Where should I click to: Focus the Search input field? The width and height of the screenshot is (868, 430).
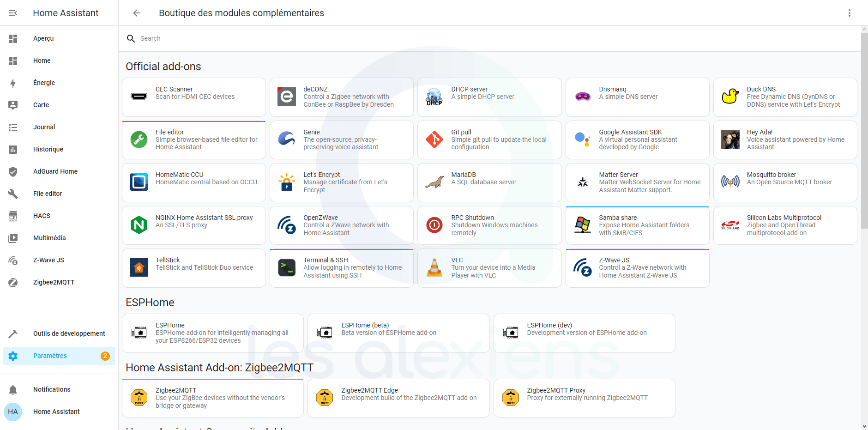click(x=489, y=38)
